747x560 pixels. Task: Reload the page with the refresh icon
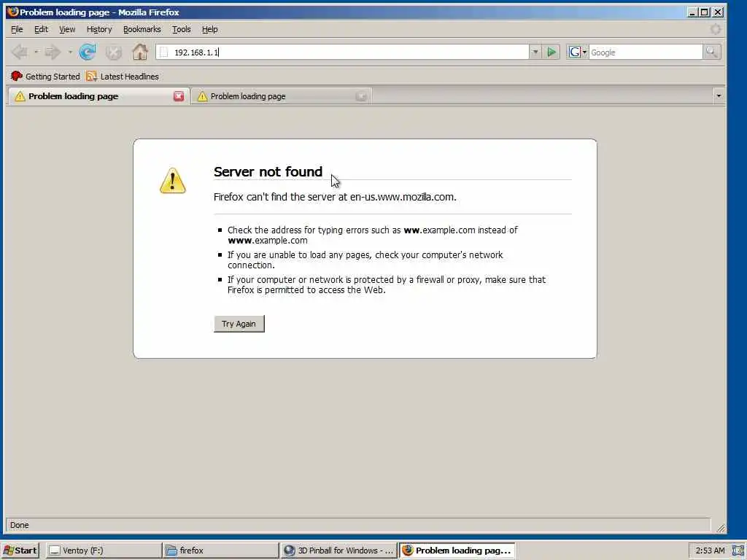click(x=88, y=52)
